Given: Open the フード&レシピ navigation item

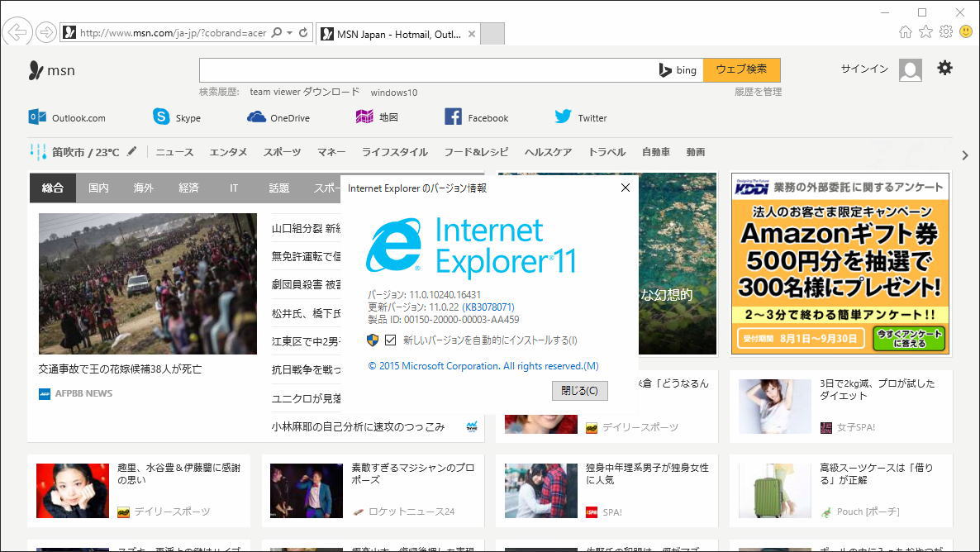Looking at the screenshot, I should pos(476,152).
